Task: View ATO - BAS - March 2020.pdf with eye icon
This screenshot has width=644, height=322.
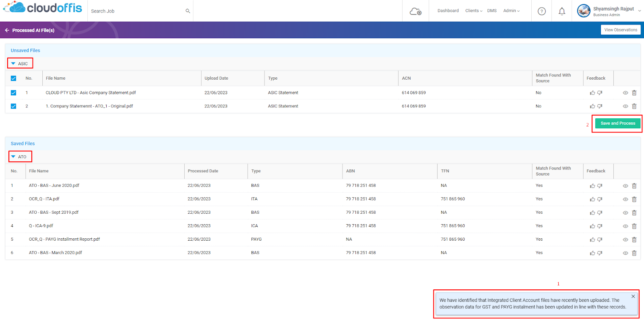Action: [625, 253]
